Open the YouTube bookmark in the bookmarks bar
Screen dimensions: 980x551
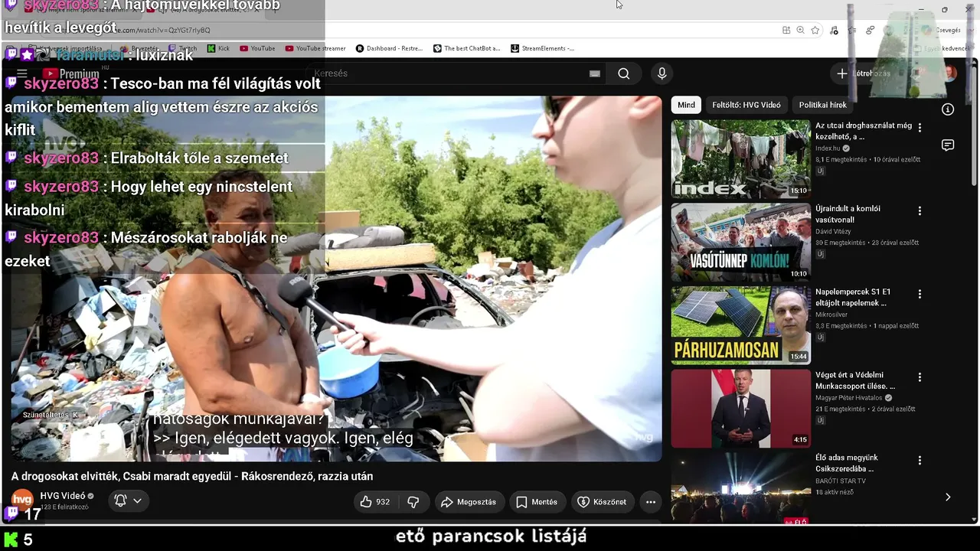257,48
